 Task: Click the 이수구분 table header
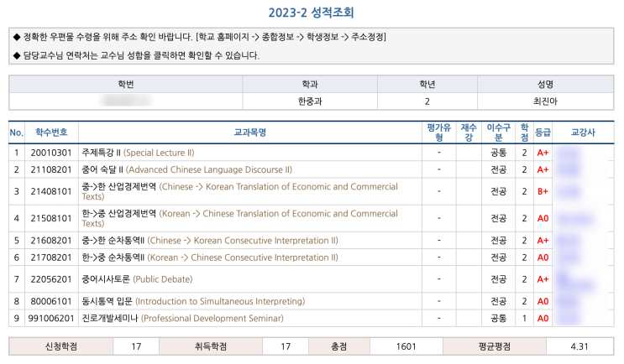498,133
